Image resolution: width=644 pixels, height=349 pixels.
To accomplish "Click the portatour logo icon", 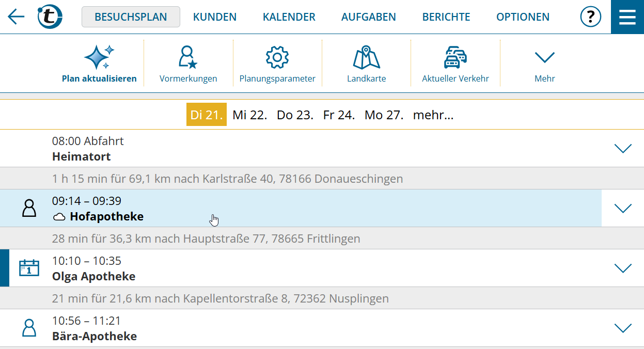I will (x=50, y=17).
